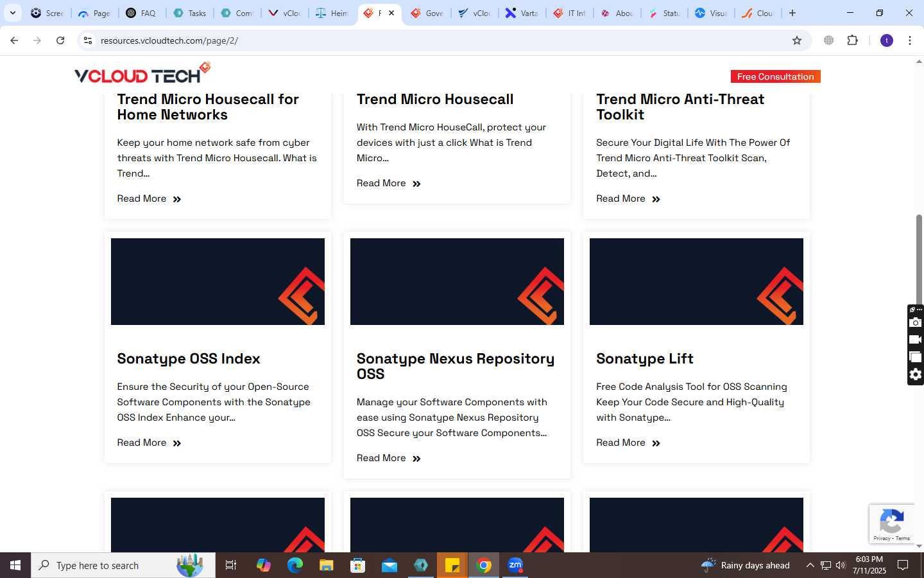Close the current active browser tab
Image resolution: width=924 pixels, height=578 pixels.
click(x=391, y=13)
